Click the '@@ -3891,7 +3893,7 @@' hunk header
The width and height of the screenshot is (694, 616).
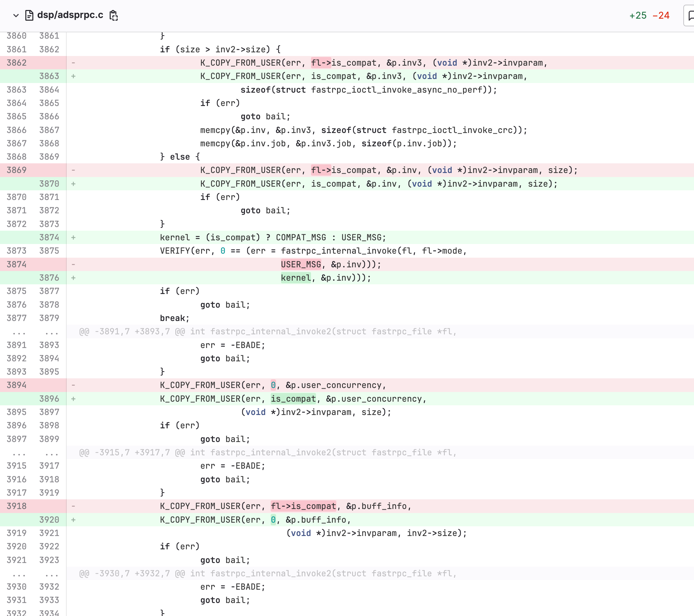coord(268,332)
